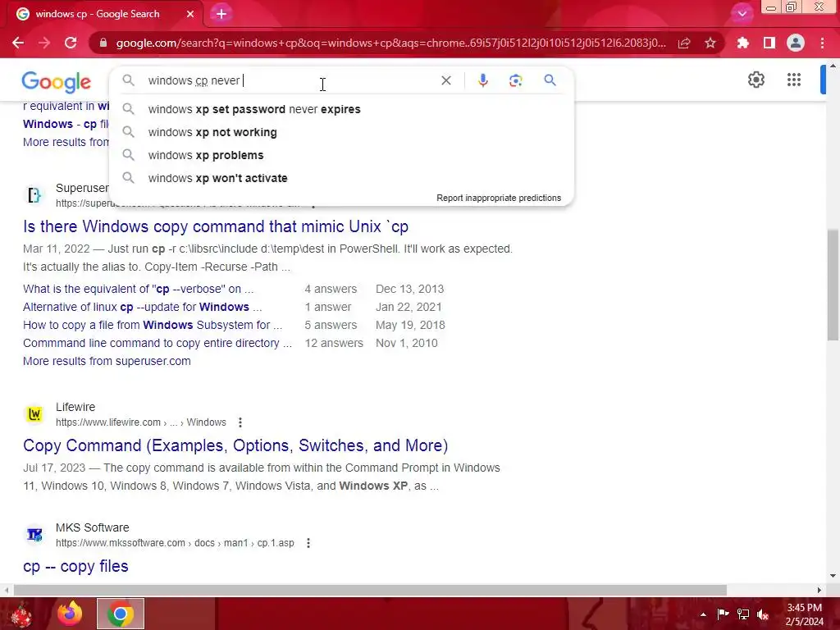
Task: Open Chrome three-dot menu
Action: [x=822, y=43]
